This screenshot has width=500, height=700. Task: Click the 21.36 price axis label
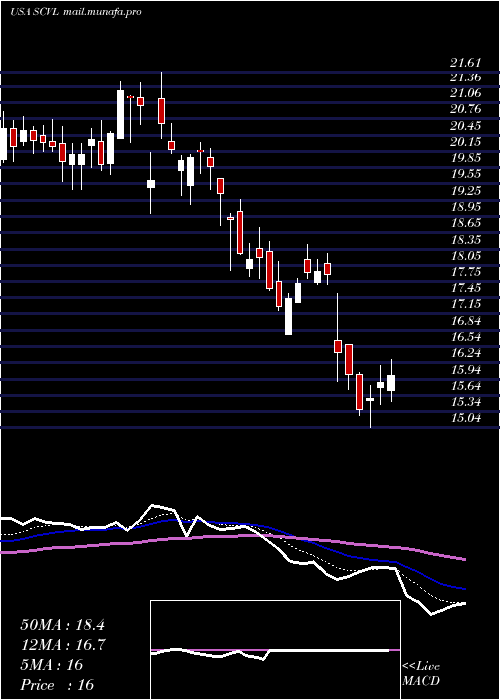465,77
